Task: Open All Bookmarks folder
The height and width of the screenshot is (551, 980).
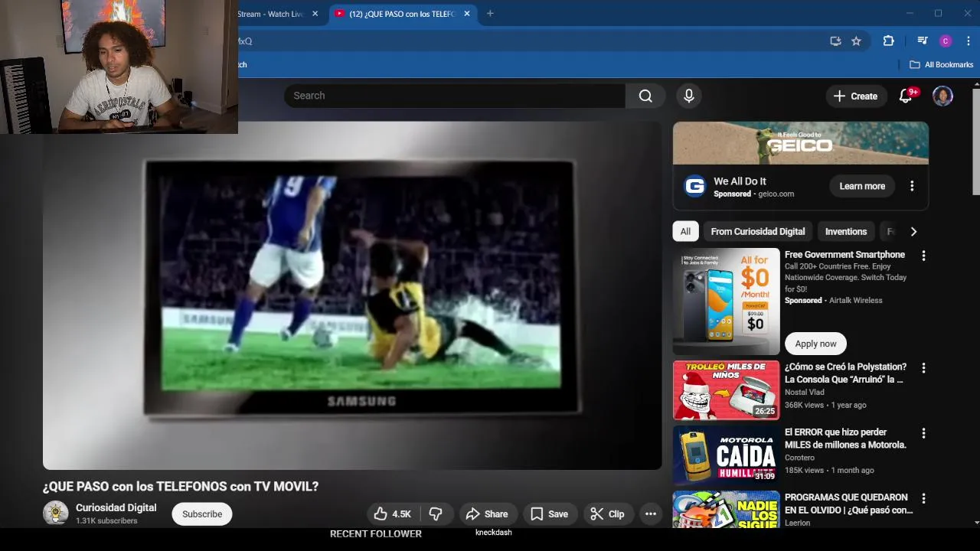Action: (941, 65)
